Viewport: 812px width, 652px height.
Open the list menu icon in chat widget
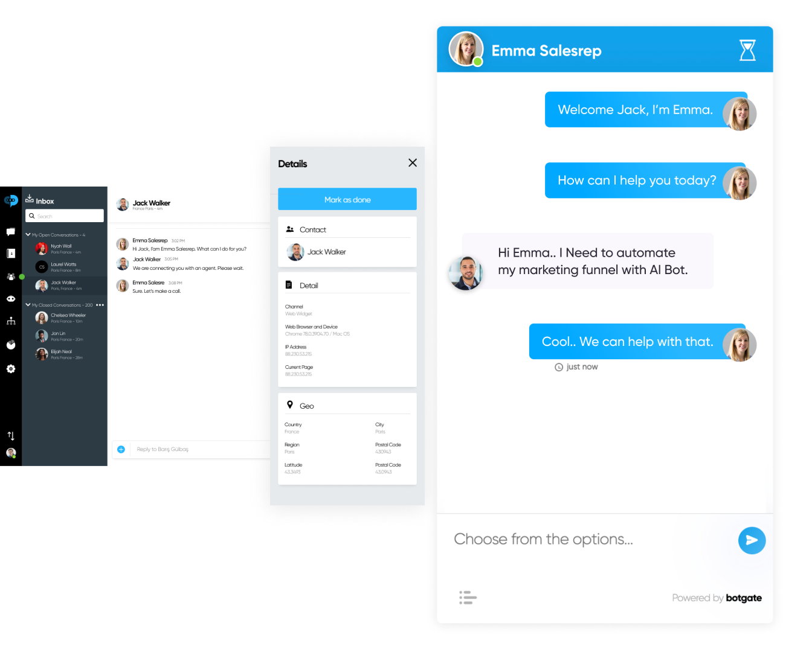(x=468, y=598)
